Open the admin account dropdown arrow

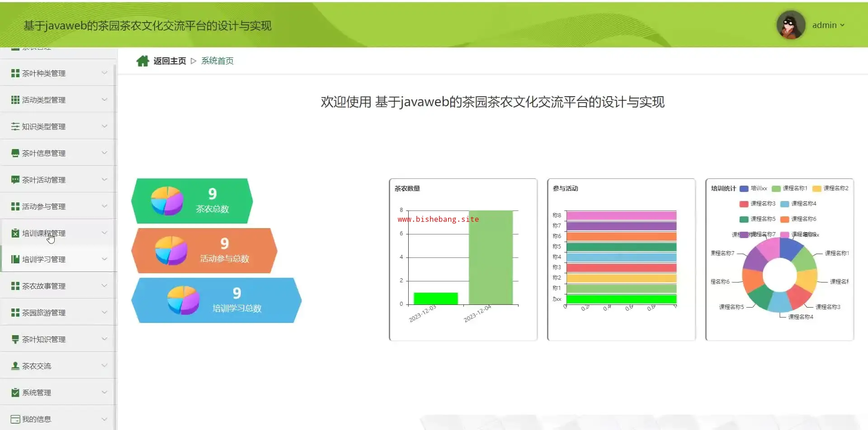pos(842,25)
